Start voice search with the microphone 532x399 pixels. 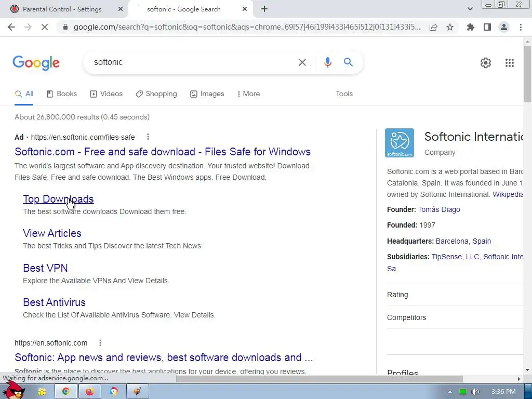pos(327,62)
